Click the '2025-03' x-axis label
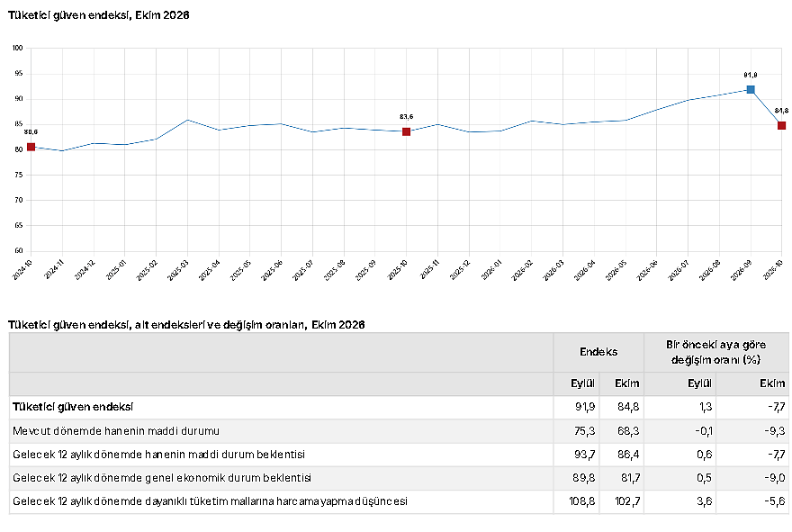Image resolution: width=792 pixels, height=532 pixels. [x=178, y=270]
